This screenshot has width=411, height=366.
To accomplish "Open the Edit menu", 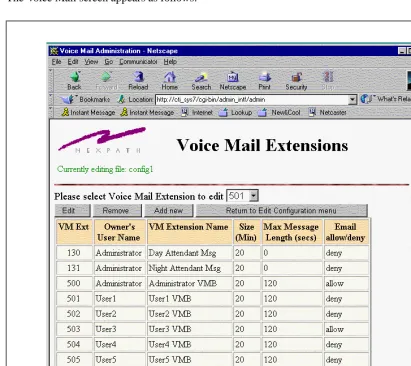I will click(x=73, y=62).
